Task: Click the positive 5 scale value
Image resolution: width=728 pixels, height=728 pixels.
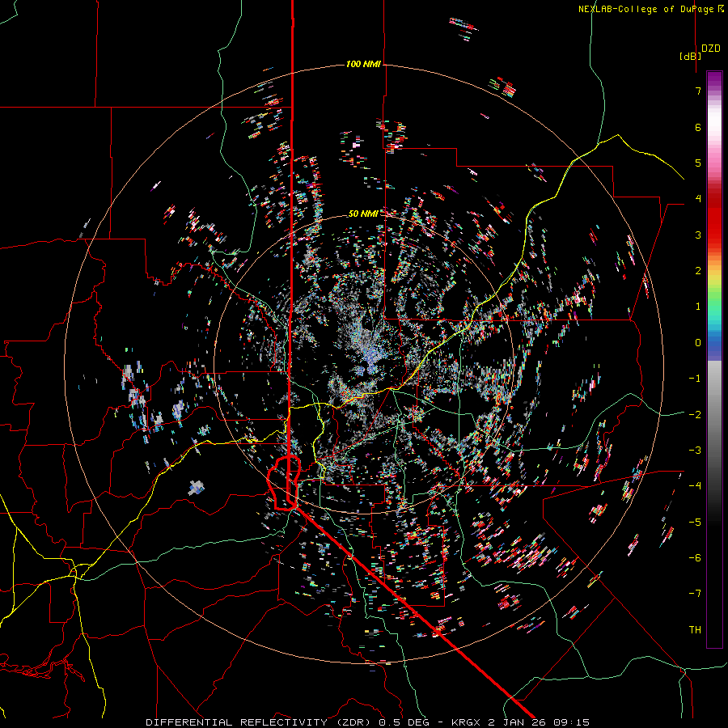Action: (x=698, y=163)
